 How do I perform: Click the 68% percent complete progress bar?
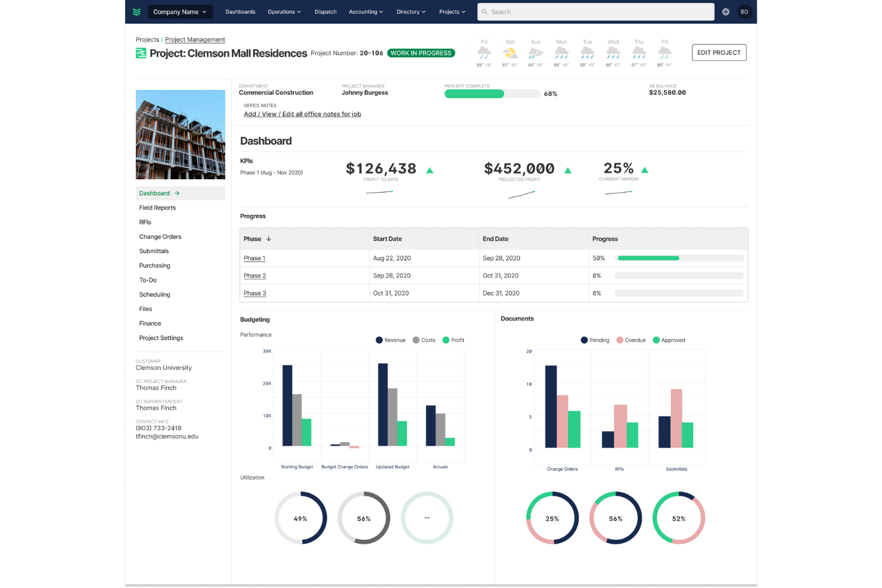point(492,94)
